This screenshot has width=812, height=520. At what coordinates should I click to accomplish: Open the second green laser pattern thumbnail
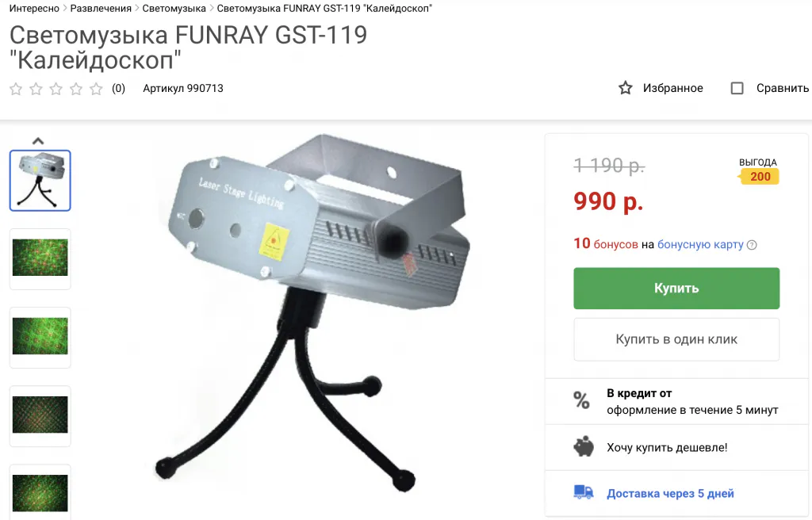click(x=40, y=337)
